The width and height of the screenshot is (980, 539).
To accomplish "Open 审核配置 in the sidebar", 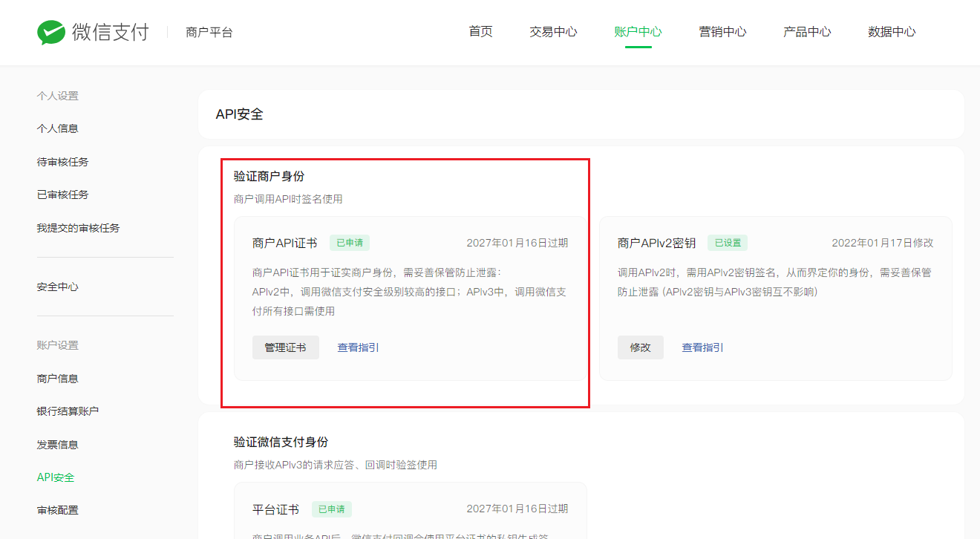I will (x=58, y=510).
